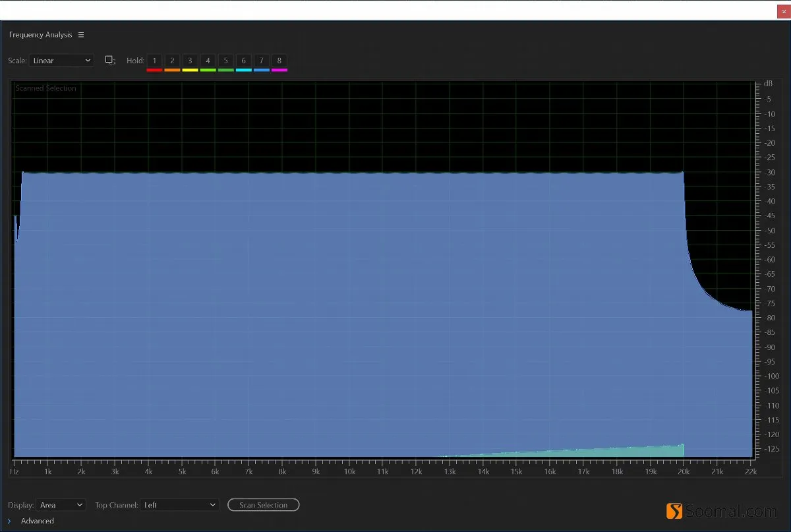Image resolution: width=791 pixels, height=532 pixels.
Task: Click the 20k label on frequency axis
Action: click(684, 472)
